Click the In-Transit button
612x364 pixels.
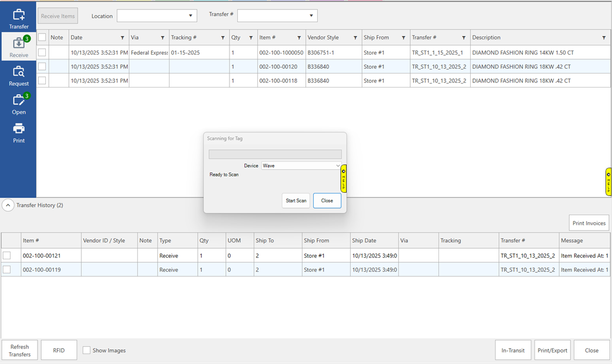coord(513,350)
